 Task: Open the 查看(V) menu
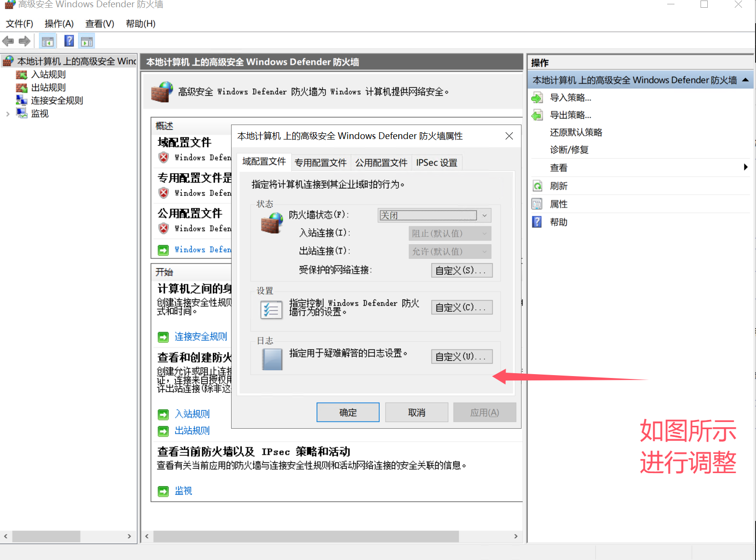[99, 24]
